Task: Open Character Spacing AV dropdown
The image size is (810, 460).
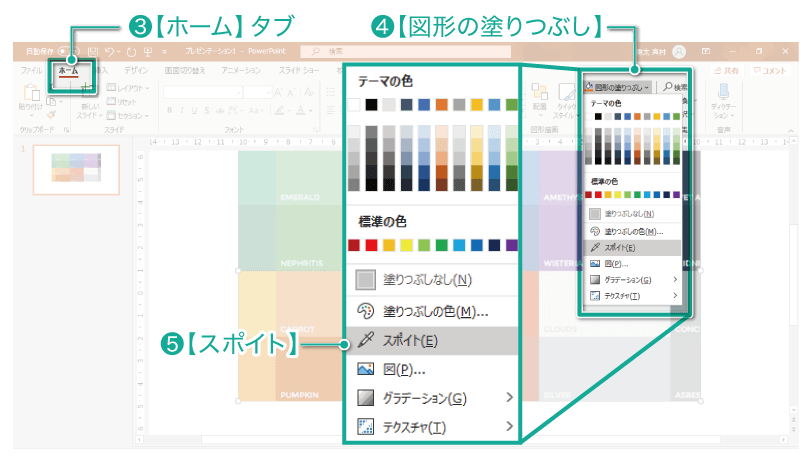Action: click(x=236, y=111)
